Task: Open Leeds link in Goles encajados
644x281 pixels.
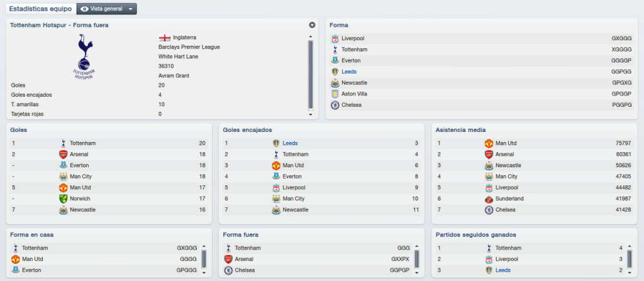Action: coord(291,143)
